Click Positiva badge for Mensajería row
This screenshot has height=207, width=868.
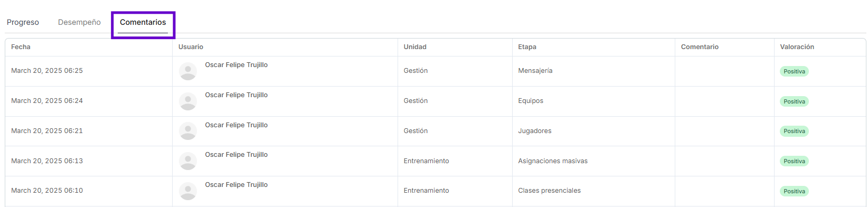pyautogui.click(x=794, y=71)
